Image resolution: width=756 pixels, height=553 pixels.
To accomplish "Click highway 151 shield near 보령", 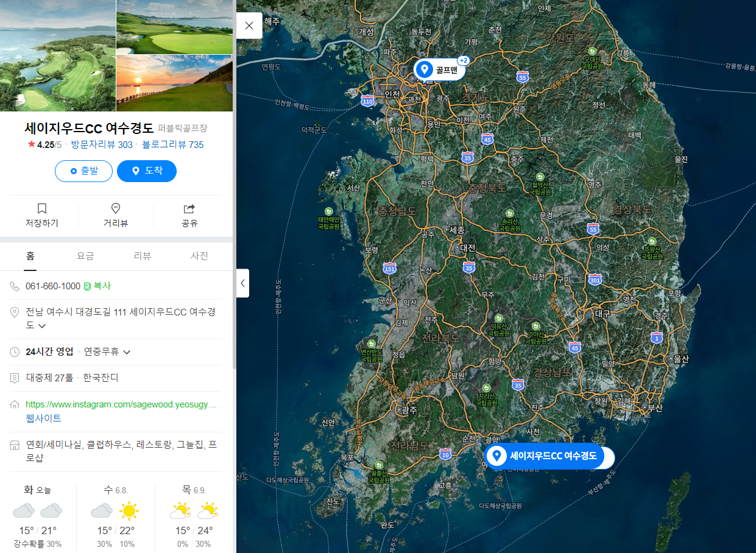I will coord(390,268).
